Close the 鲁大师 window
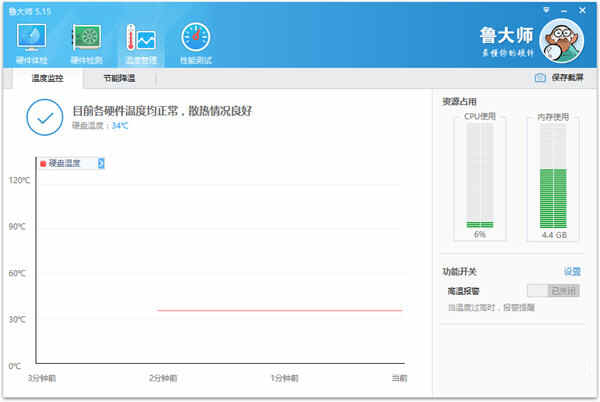 (x=582, y=10)
